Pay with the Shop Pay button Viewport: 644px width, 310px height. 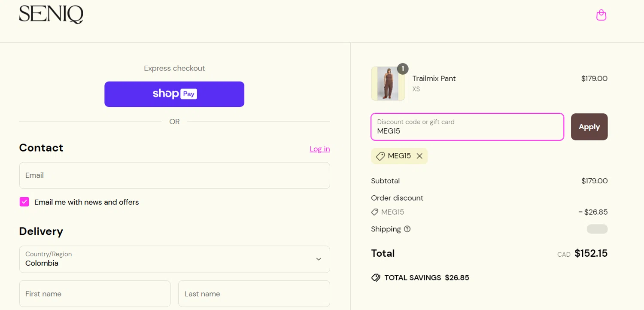pyautogui.click(x=174, y=94)
